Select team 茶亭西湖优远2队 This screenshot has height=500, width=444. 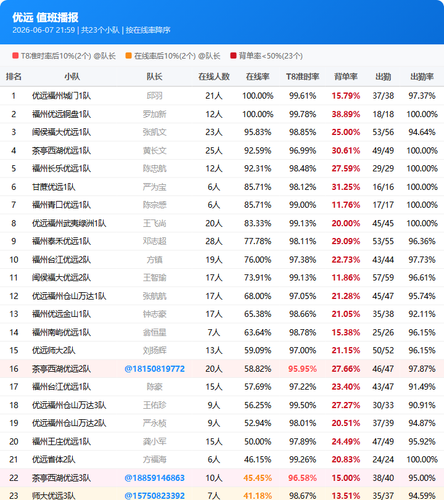tap(61, 369)
